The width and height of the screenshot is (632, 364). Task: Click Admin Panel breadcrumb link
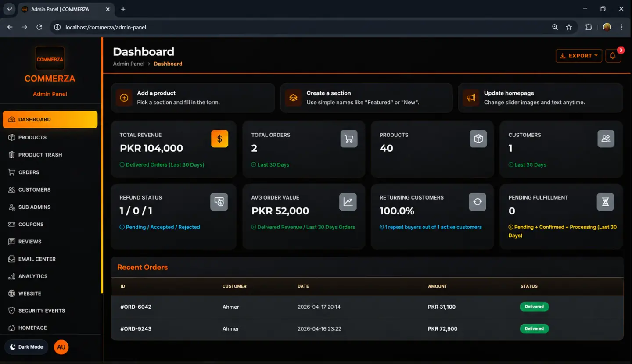(x=129, y=64)
